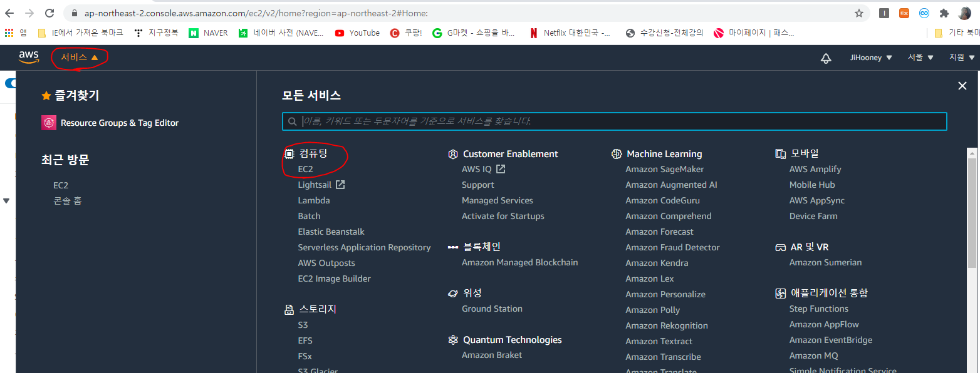
Task: Collapse the 서비스 menu
Action: tap(80, 58)
